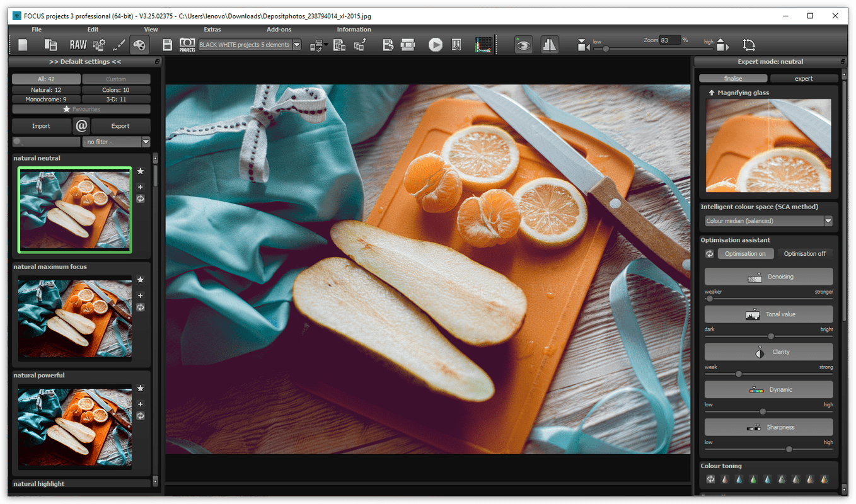The height and width of the screenshot is (504, 856).
Task: Click the zoom out icon beside low
Action: click(584, 46)
